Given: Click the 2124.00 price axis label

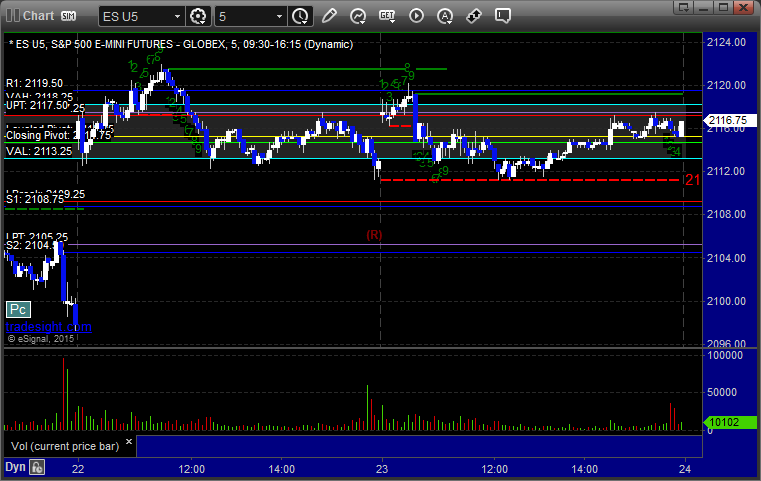Looking at the screenshot, I should point(727,42).
